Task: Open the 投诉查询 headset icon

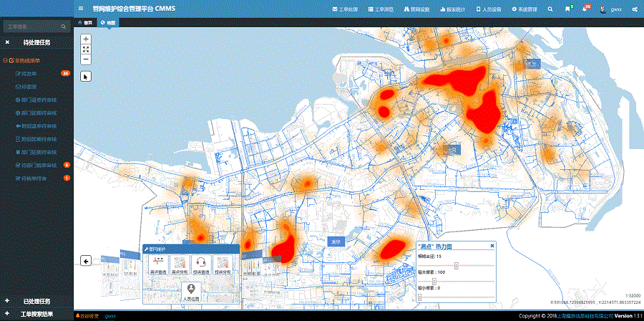Action: pyautogui.click(x=201, y=267)
